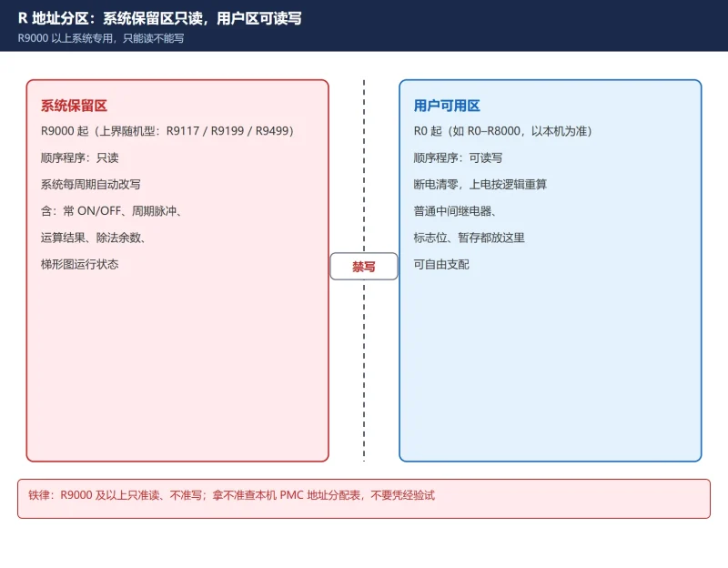Select the red heading '系统保留区'
Screen dimensions: 728x568
[74, 106]
